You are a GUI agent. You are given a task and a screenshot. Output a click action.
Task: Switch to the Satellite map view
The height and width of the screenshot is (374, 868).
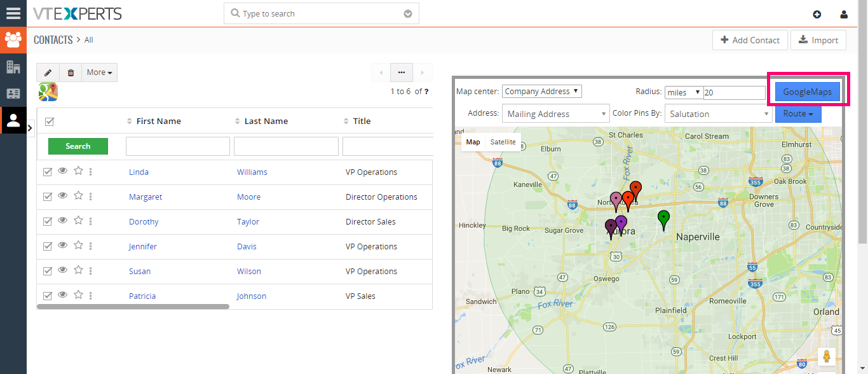[503, 142]
